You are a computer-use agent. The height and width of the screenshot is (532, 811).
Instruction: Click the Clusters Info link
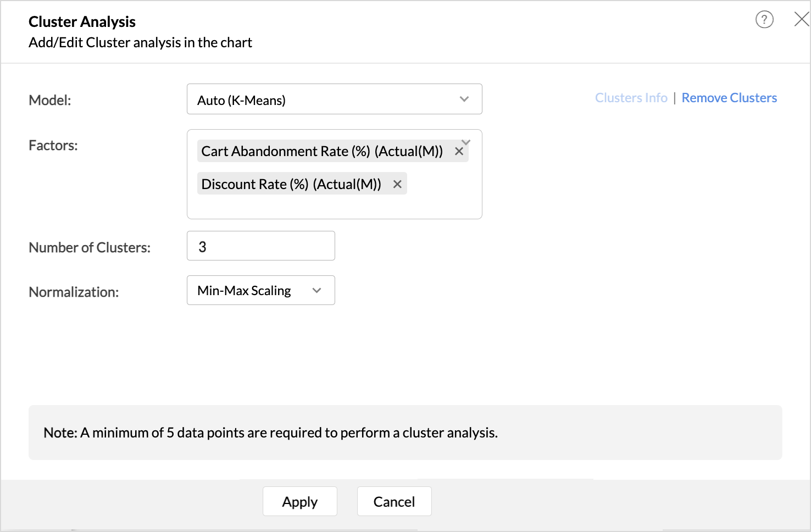tap(631, 97)
